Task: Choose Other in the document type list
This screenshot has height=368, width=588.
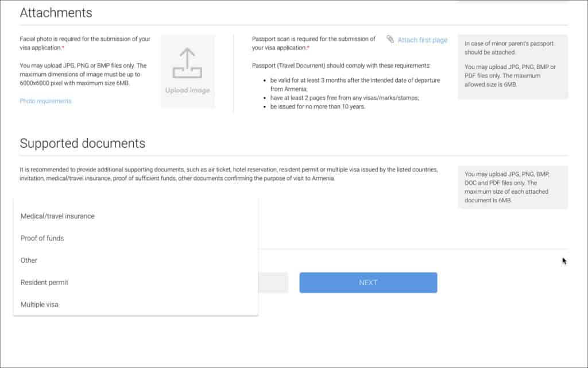Action: pos(136,260)
